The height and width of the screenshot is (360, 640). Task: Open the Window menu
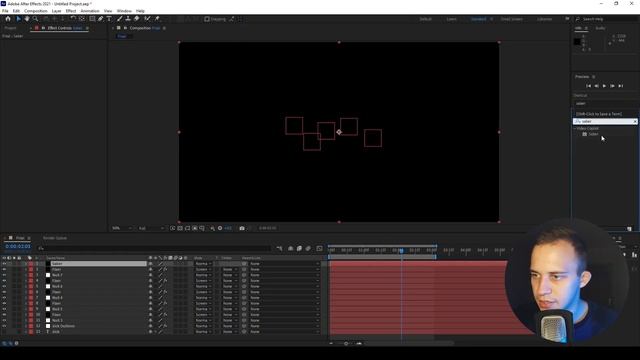[124, 11]
